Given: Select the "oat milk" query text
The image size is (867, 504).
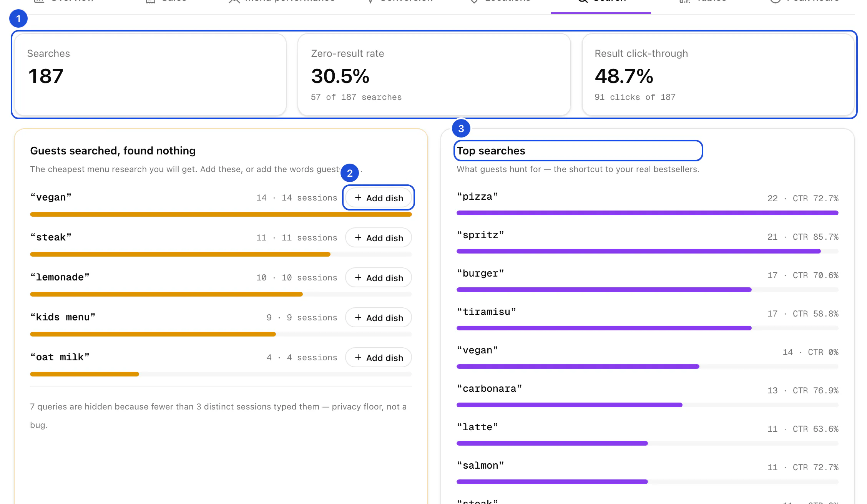Looking at the screenshot, I should [x=60, y=357].
